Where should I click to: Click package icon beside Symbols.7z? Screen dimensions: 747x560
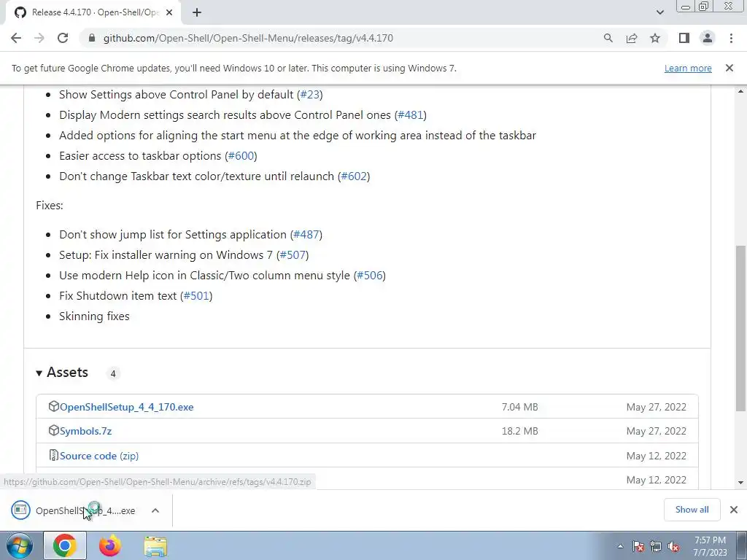[53, 430]
